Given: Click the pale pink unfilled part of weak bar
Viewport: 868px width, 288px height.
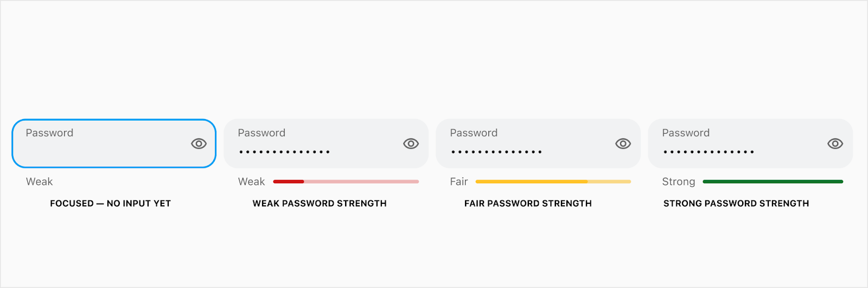Looking at the screenshot, I should click(x=361, y=181).
